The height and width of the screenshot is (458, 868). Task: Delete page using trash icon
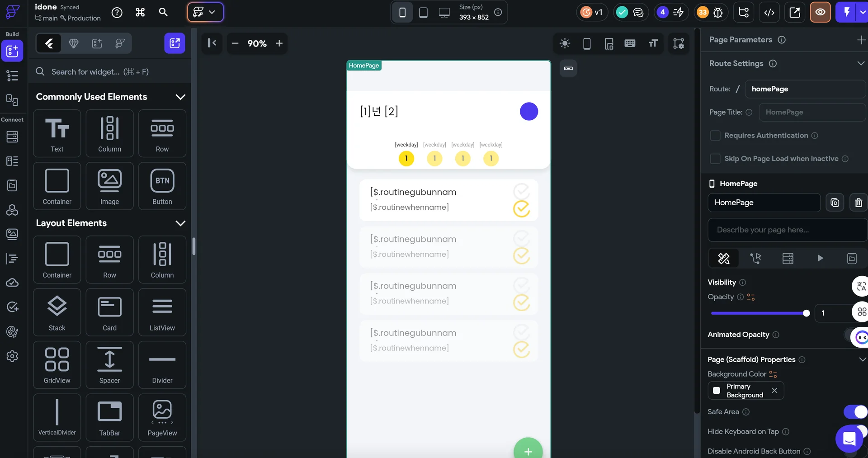pos(859,203)
